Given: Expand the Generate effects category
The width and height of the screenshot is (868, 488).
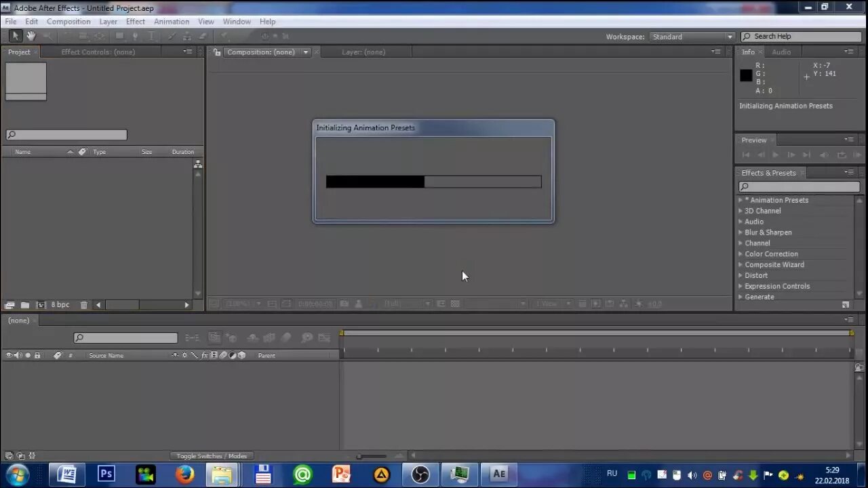Looking at the screenshot, I should (x=741, y=297).
